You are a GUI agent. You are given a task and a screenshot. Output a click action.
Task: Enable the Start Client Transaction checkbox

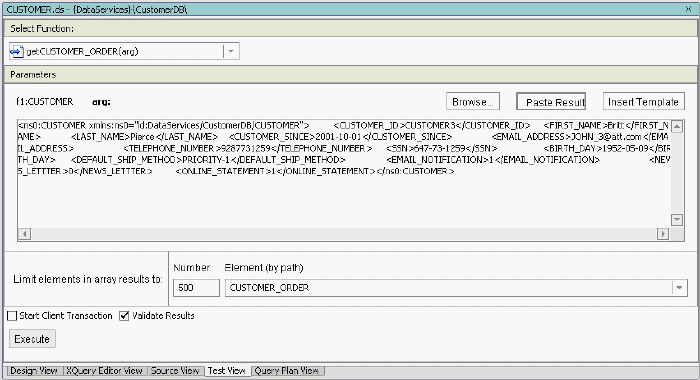click(x=12, y=316)
